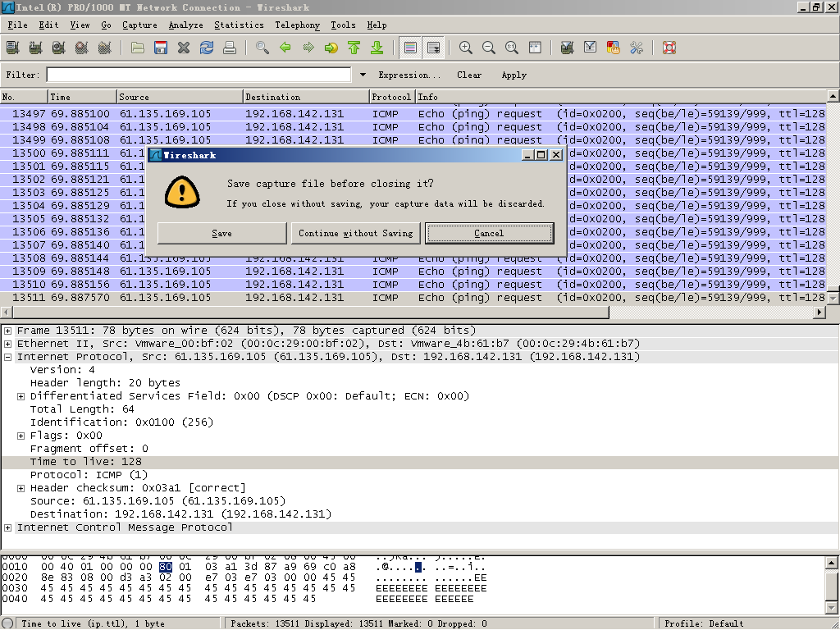The height and width of the screenshot is (630, 840).
Task: Open Capture Options from the toolbar
Action: point(36,48)
